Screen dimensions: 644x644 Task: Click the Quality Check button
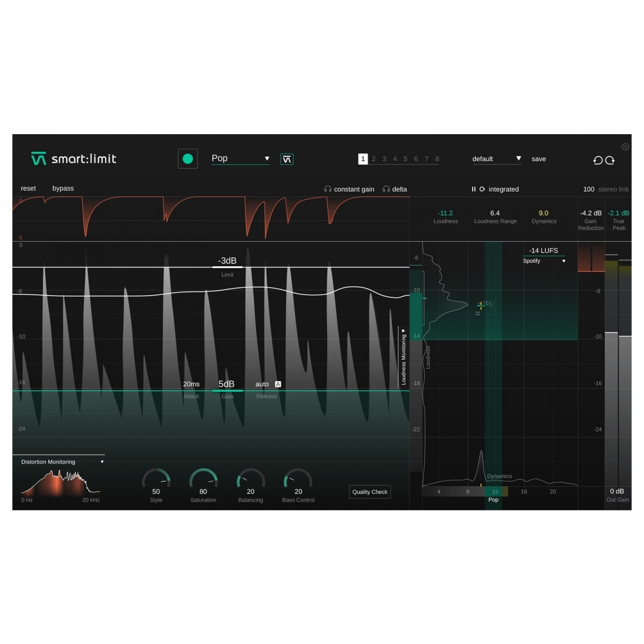(x=370, y=492)
